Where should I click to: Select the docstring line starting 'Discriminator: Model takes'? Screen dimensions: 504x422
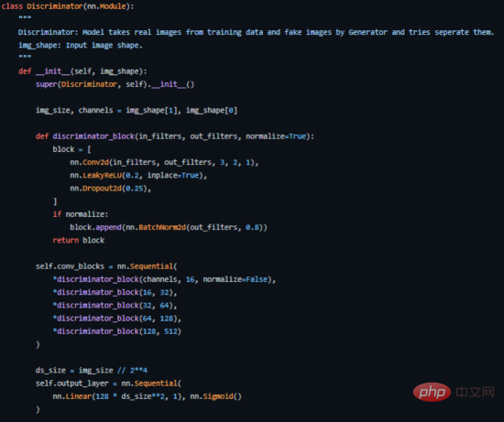click(x=256, y=32)
